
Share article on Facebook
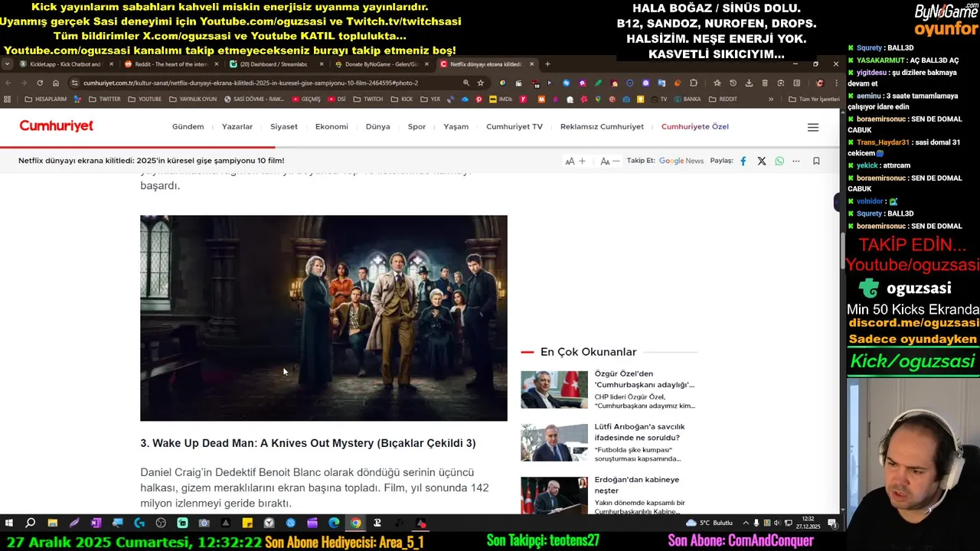(743, 161)
